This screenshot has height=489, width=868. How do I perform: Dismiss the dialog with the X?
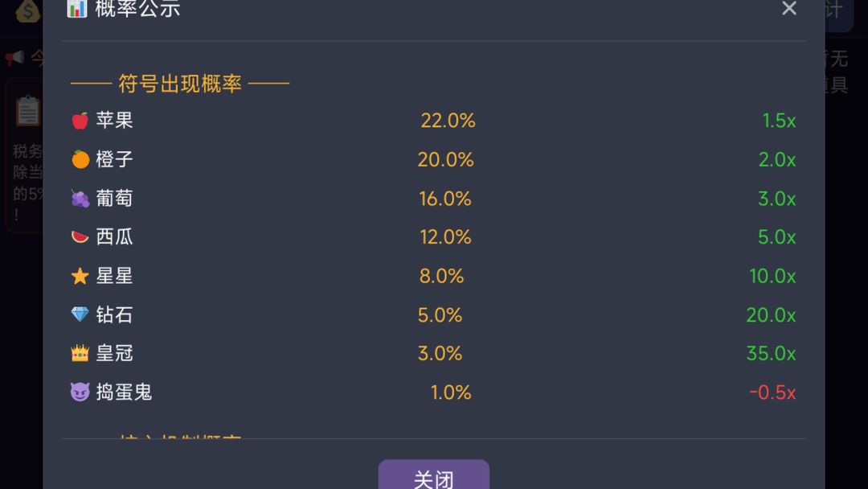pos(788,9)
